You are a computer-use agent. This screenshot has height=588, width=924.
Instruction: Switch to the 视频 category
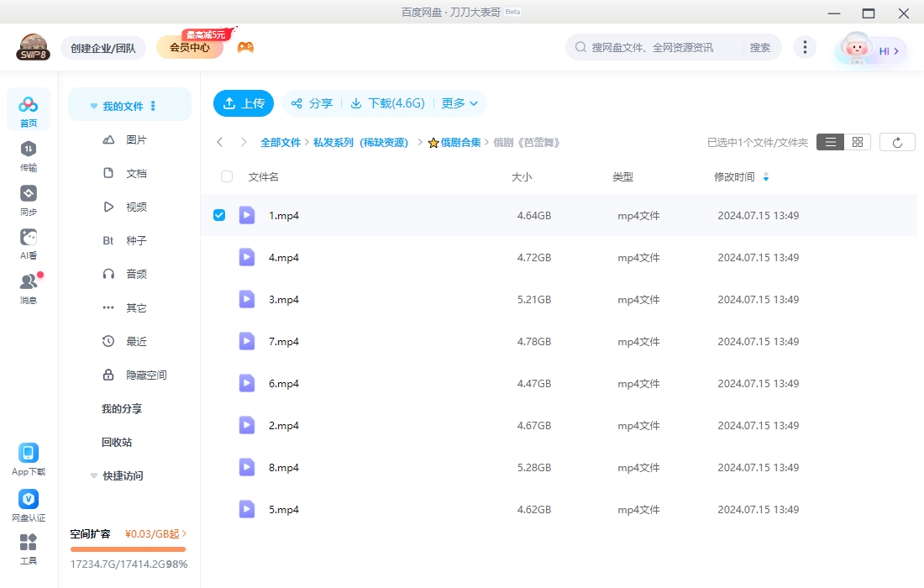[136, 207]
